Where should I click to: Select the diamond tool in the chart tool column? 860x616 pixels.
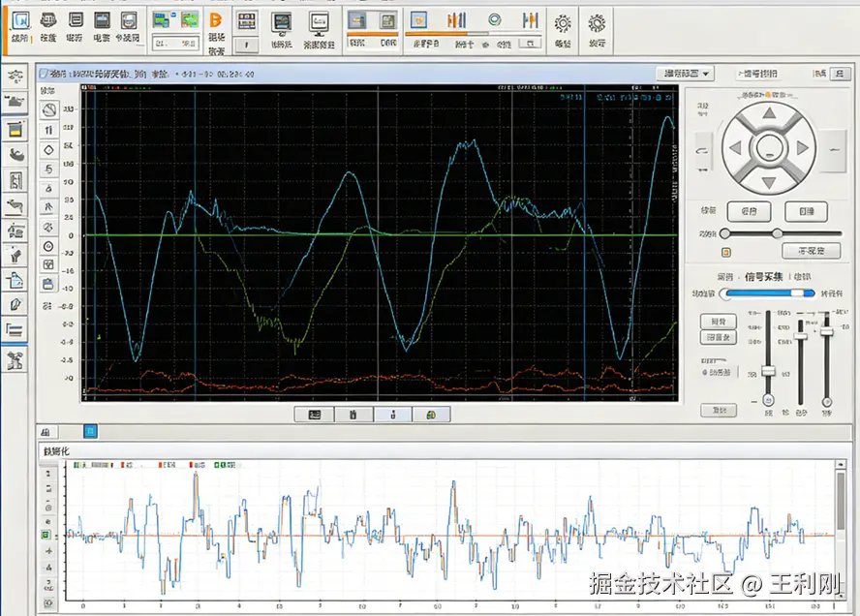click(x=48, y=150)
